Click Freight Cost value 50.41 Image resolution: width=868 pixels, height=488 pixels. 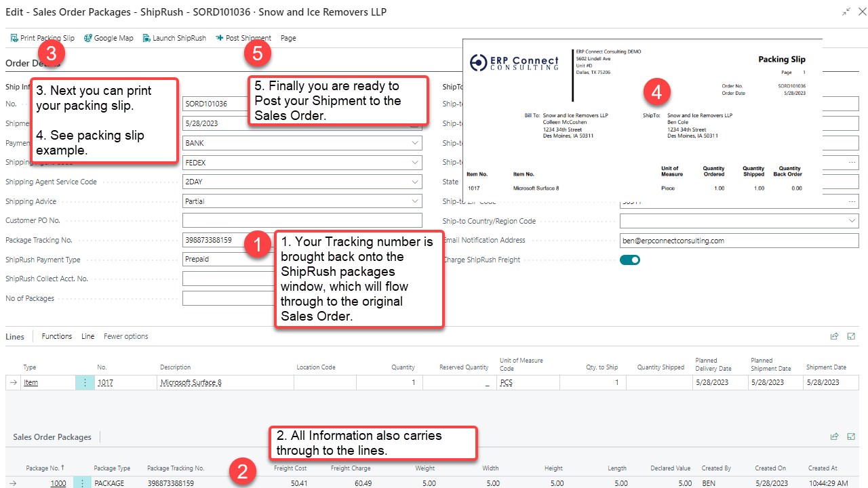(298, 483)
